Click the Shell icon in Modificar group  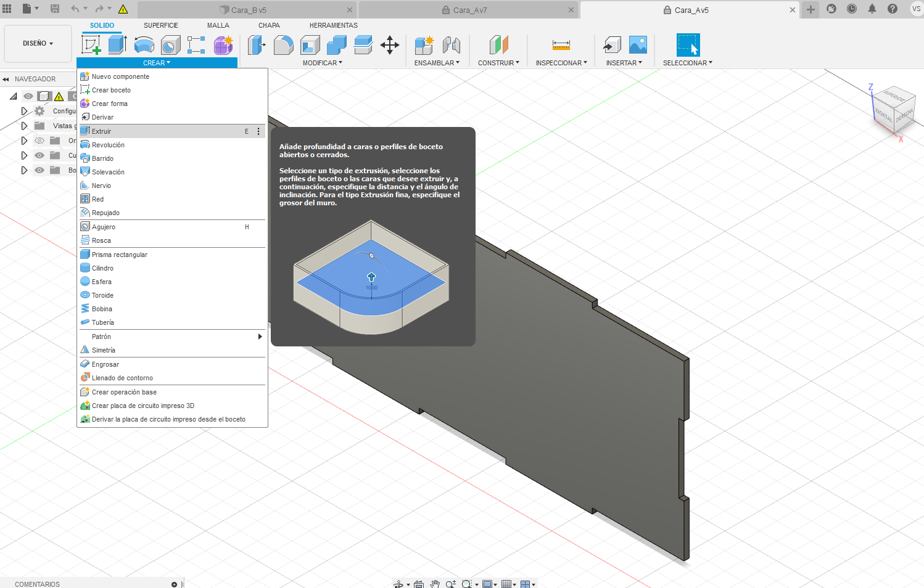(x=310, y=45)
